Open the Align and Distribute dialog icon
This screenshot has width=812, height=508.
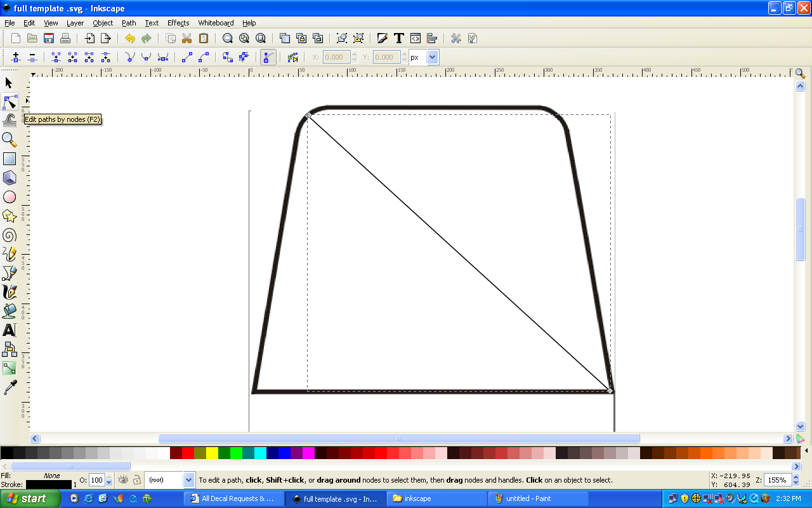pyautogui.click(x=432, y=38)
